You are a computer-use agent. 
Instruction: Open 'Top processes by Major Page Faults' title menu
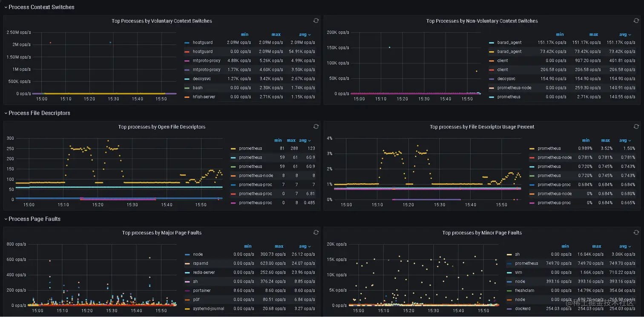tap(162, 233)
